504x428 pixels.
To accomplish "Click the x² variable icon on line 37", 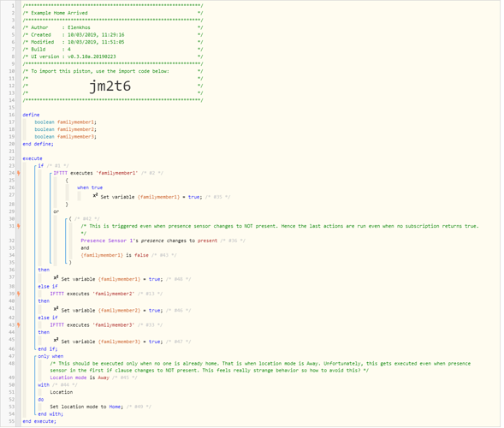I will pyautogui.click(x=56, y=278).
